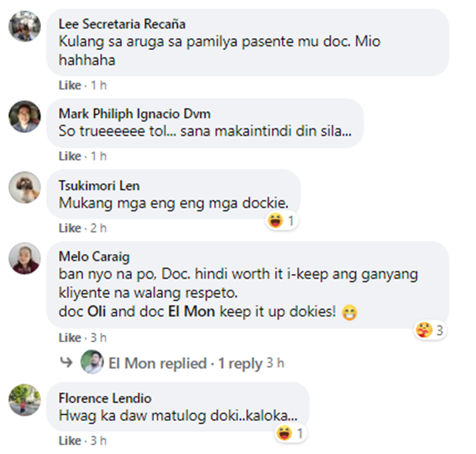
Task: Open Mark Philiph Ignacio Dvm's avatar
Action: [x=25, y=116]
